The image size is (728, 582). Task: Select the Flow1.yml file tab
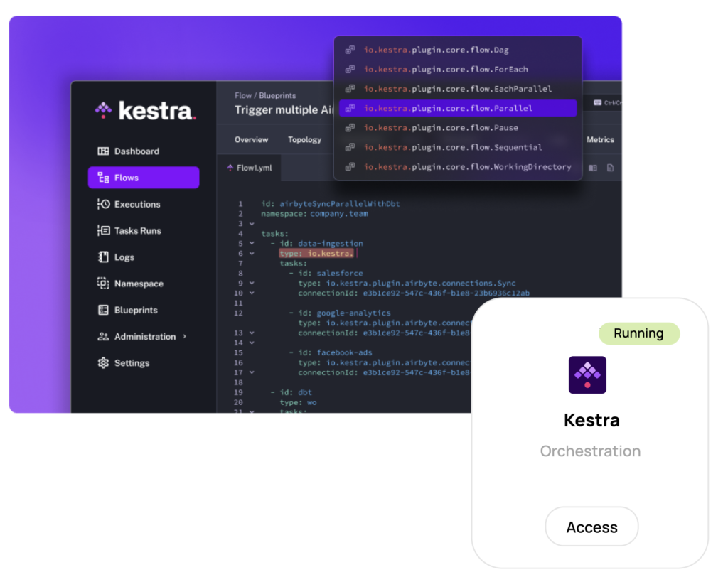click(x=250, y=168)
